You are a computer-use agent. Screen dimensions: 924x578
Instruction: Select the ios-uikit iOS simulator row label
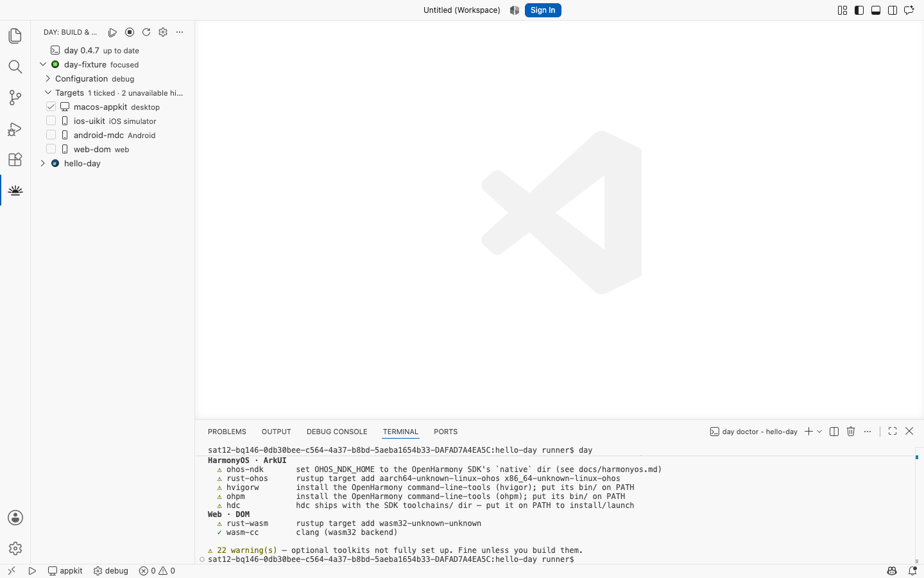(x=115, y=121)
